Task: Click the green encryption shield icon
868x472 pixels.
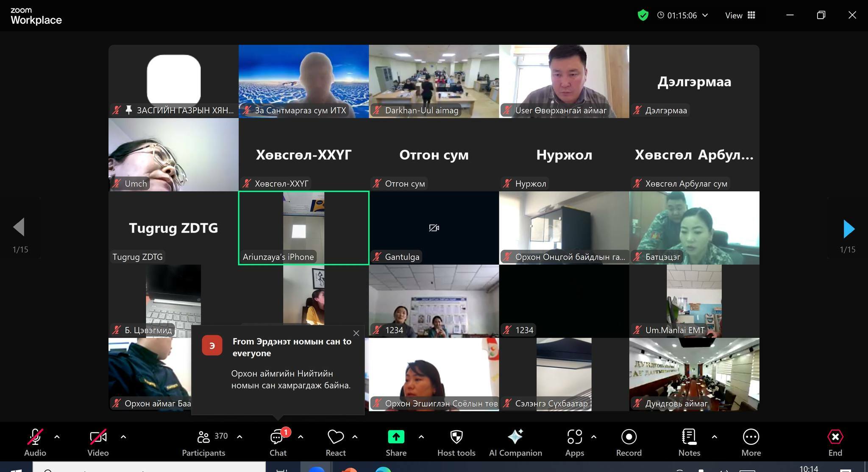Action: click(x=643, y=16)
